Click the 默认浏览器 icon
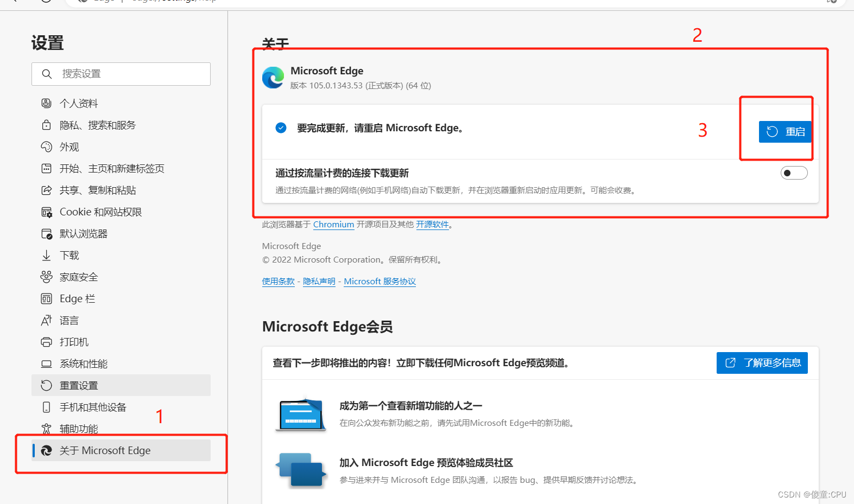This screenshot has width=854, height=504. (47, 234)
